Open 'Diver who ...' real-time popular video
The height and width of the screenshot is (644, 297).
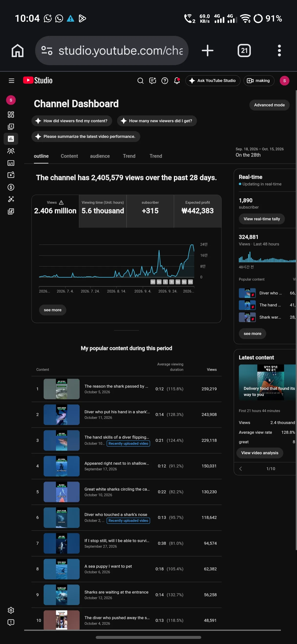[267, 293]
